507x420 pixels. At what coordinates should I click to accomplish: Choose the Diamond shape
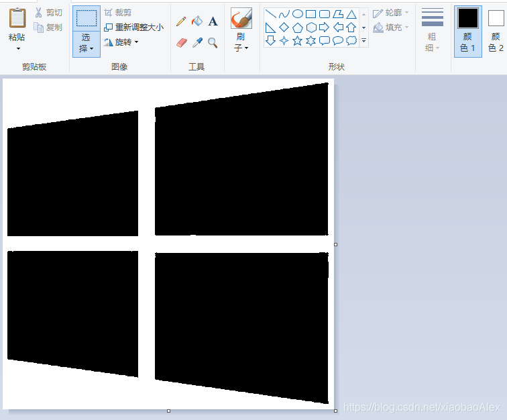284,28
